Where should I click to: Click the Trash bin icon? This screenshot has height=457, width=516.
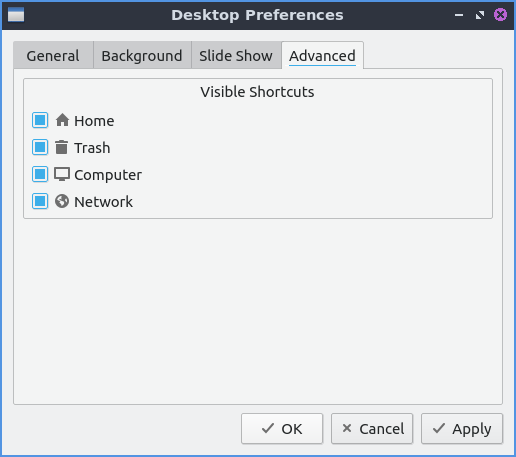(x=62, y=147)
